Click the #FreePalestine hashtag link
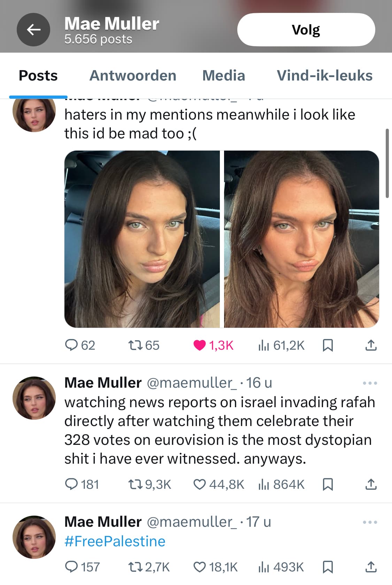Screen dimensions: 392x585 pyautogui.click(x=115, y=541)
